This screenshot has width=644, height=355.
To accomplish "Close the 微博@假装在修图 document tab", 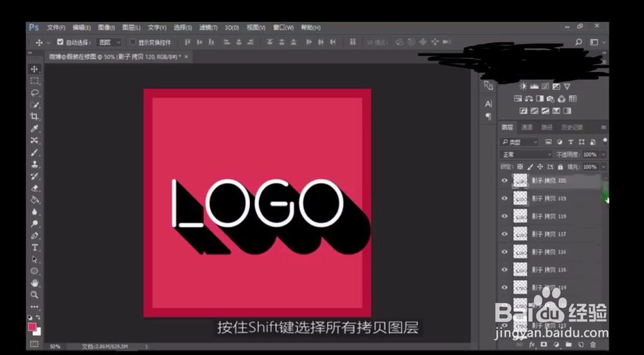I will 186,57.
